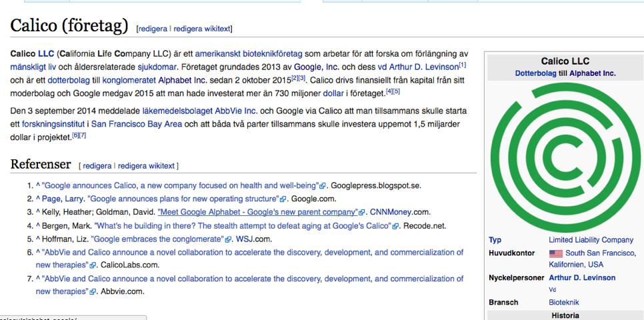Image resolution: width=644 pixels, height=320 pixels.
Task: Open 'Arthur D. Levinson' link under Nyckelpersoner
Action: (x=582, y=278)
